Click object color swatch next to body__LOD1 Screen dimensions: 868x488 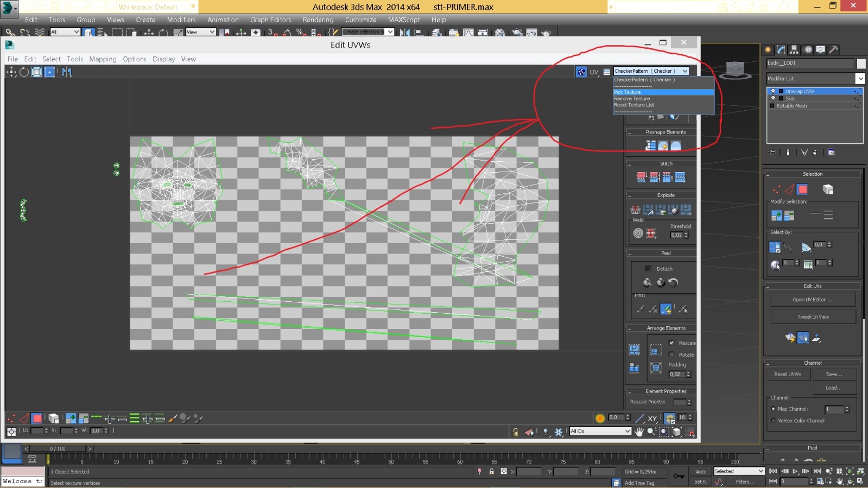tap(861, 64)
